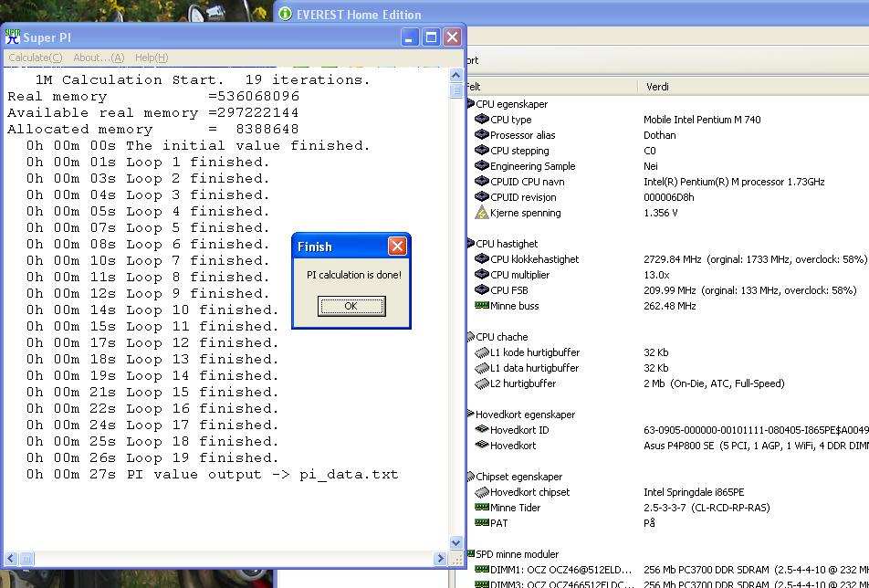
Task: Click the Super PI scroll down arrow
Action: (x=455, y=542)
